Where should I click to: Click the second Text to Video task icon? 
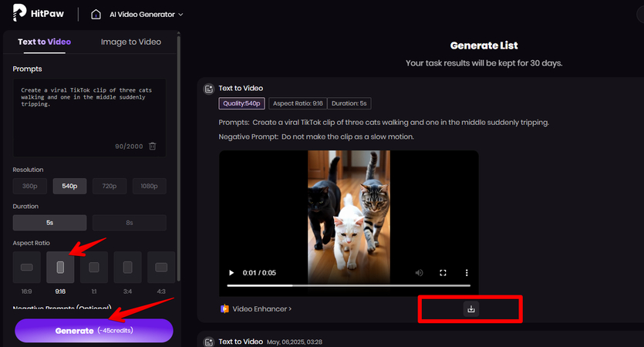coord(209,342)
